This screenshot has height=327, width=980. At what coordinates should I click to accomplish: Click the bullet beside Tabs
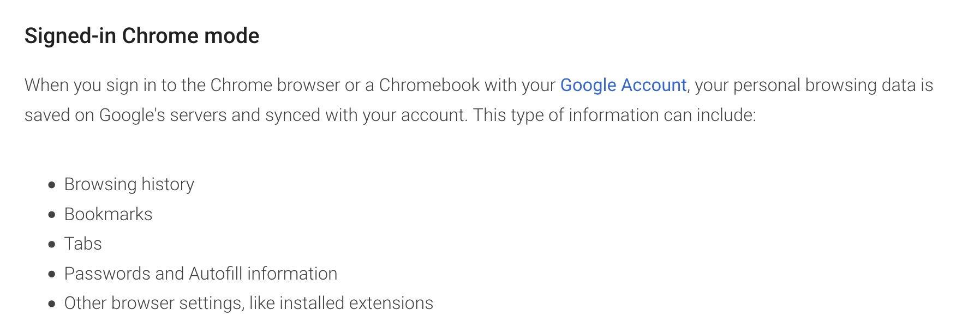[x=52, y=244]
